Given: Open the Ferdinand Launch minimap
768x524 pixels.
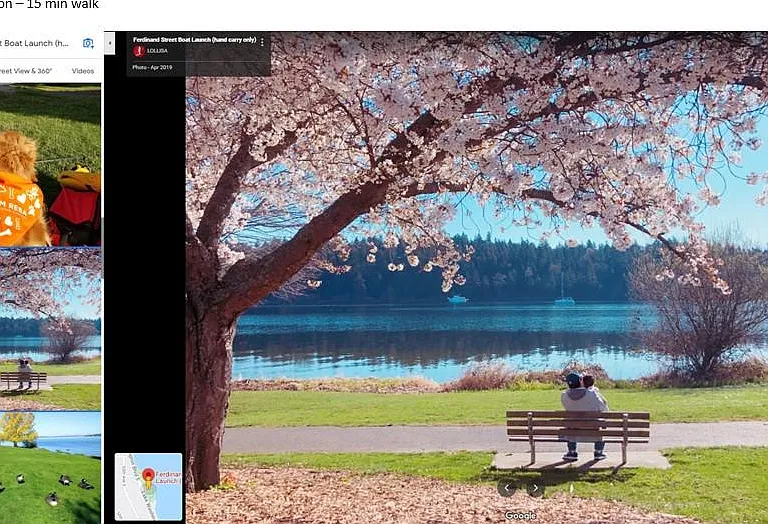Looking at the screenshot, I should pyautogui.click(x=148, y=487).
